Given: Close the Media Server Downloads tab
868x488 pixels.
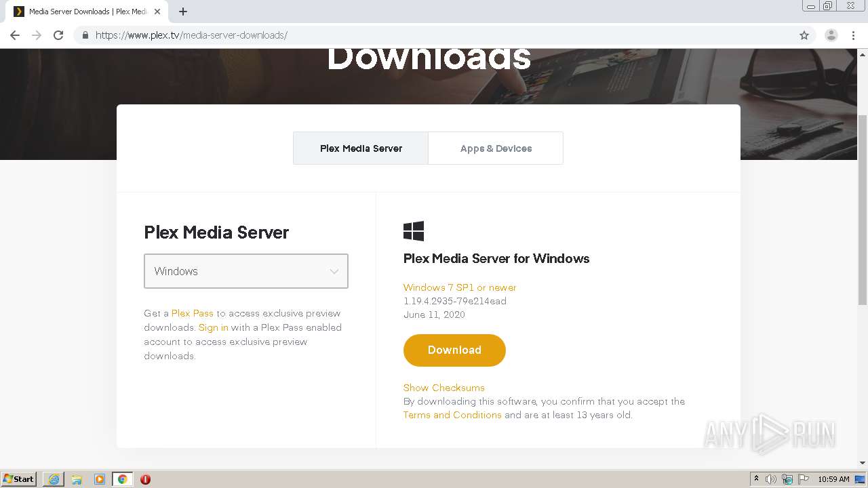Looking at the screenshot, I should [x=157, y=12].
